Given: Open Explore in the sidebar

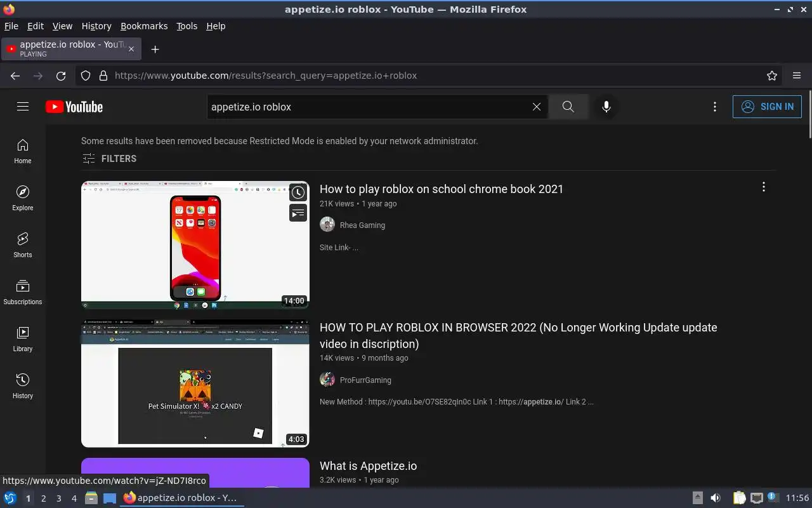Looking at the screenshot, I should click(23, 199).
